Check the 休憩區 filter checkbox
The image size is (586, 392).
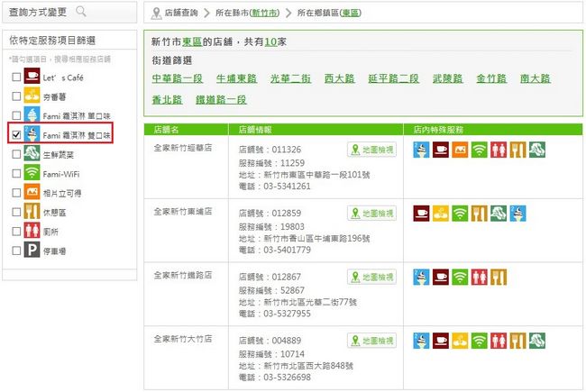(x=16, y=212)
